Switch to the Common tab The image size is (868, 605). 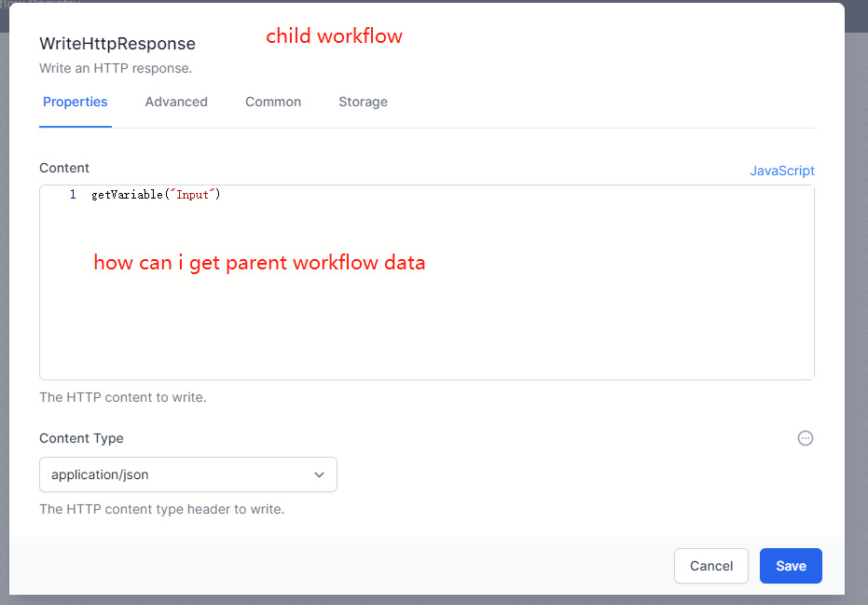[272, 102]
